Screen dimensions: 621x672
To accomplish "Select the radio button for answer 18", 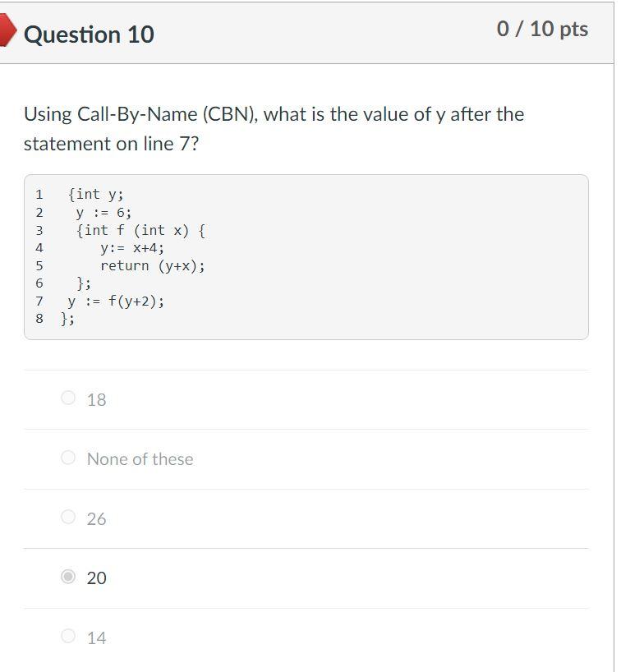I will [x=70, y=398].
